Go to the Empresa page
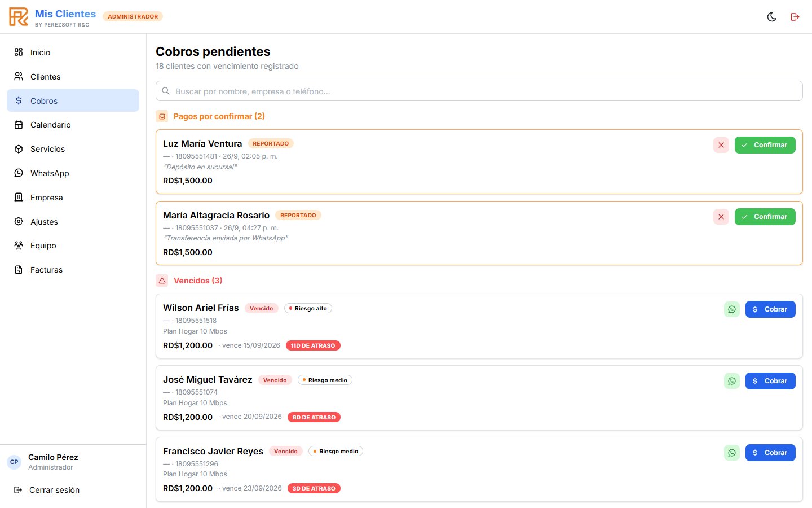Viewport: 812px width, 508px height. coord(73,198)
